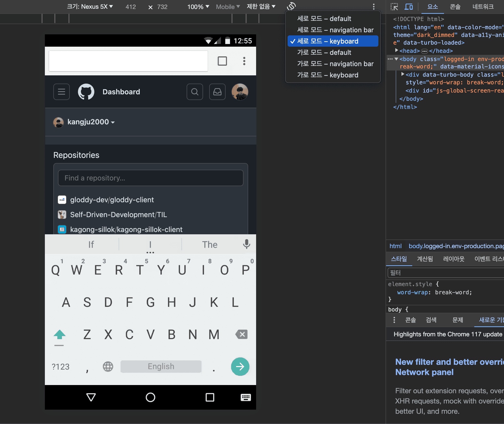Select 세로 모드 – navigation bar option

335,30
